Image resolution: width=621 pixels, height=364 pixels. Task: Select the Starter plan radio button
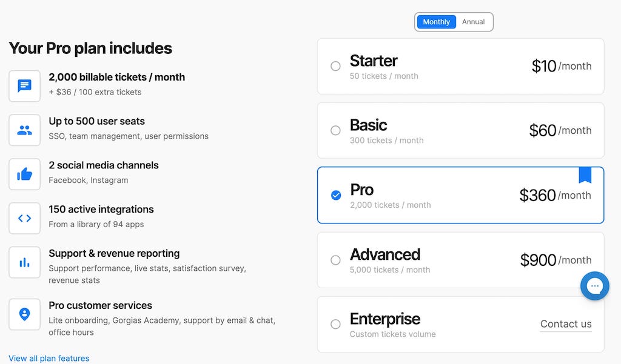(335, 66)
